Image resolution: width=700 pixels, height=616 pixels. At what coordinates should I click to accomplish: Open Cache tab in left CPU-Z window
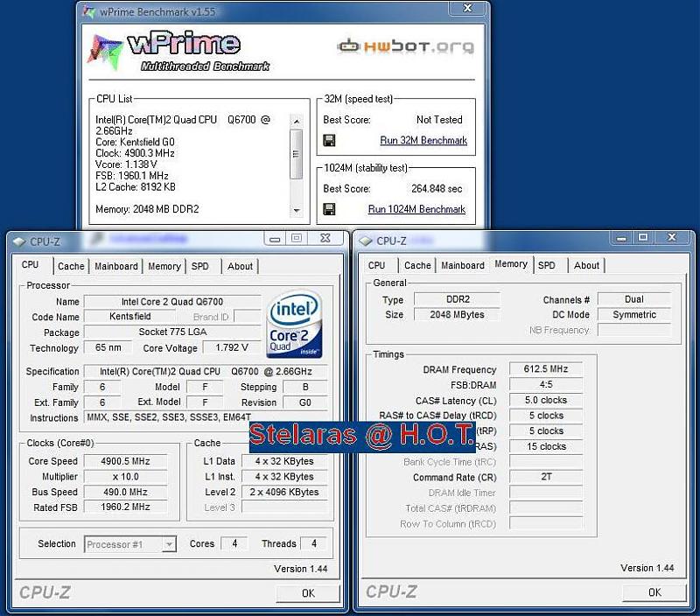coord(71,267)
